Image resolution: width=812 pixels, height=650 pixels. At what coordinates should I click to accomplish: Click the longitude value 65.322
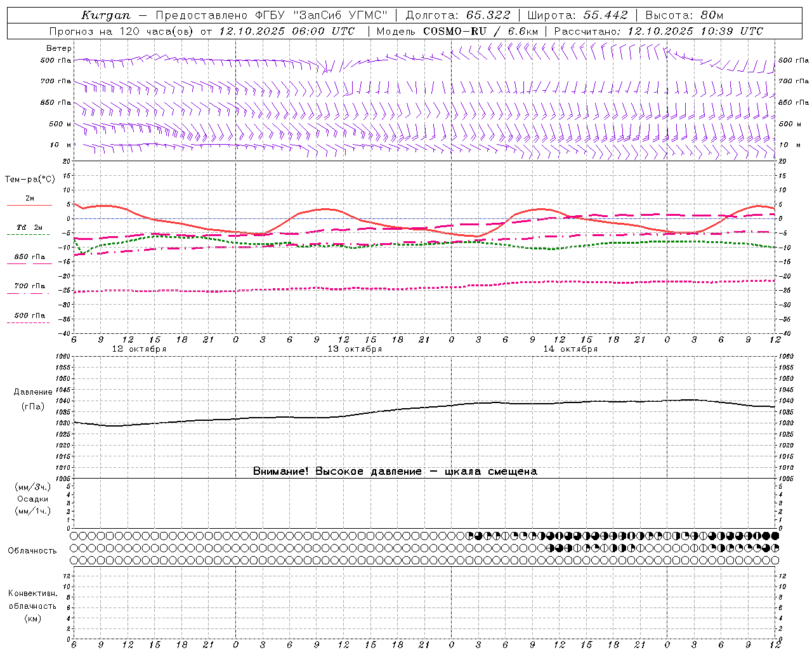488,15
